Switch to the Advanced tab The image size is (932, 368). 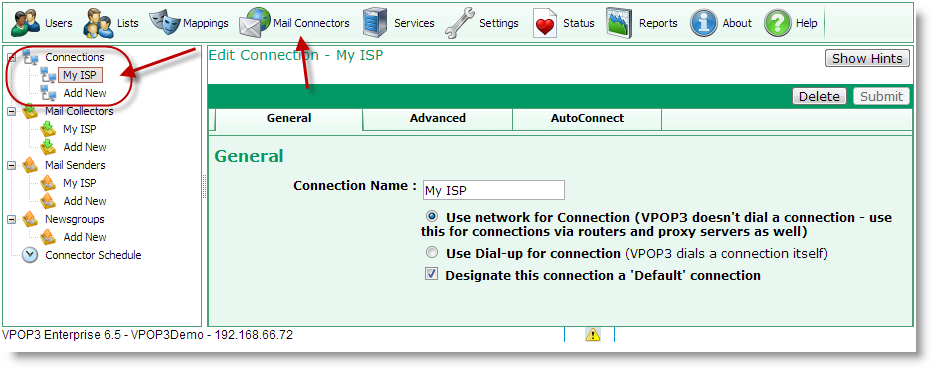[x=437, y=118]
